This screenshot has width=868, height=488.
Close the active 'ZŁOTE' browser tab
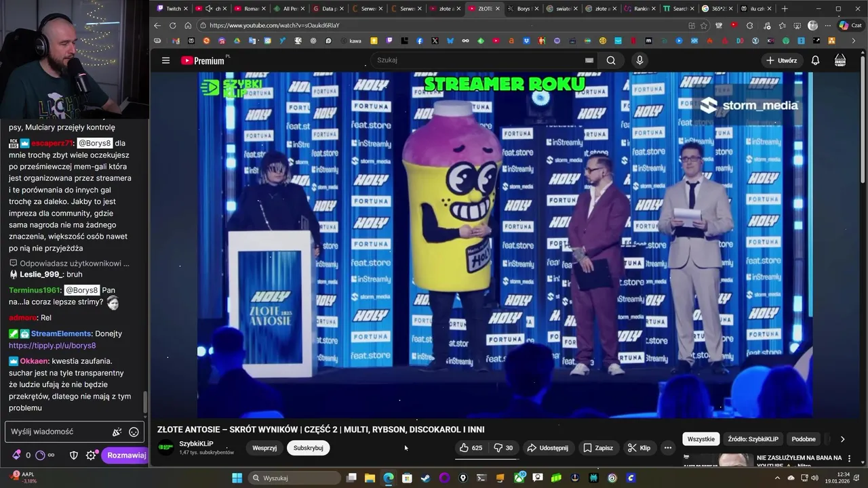point(498,9)
